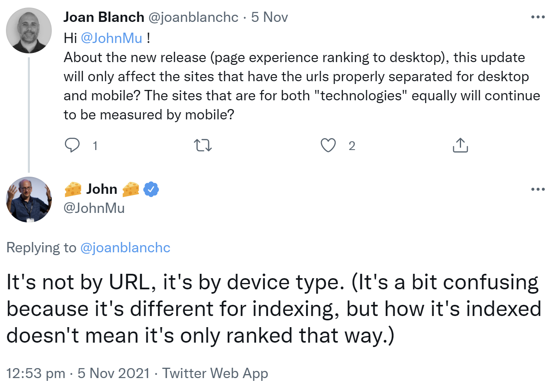Viewport: 557px width, 392px height.
Task: Click the Twitter Web App source link
Action: click(215, 373)
